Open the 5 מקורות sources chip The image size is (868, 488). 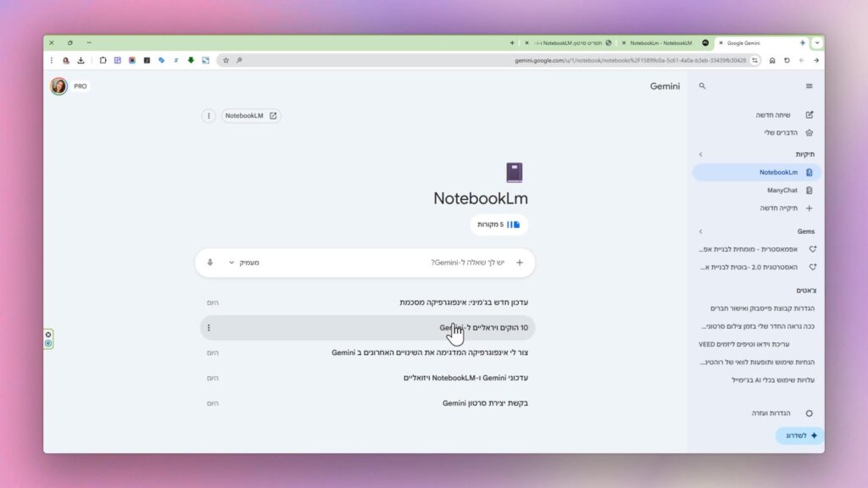pyautogui.click(x=498, y=225)
